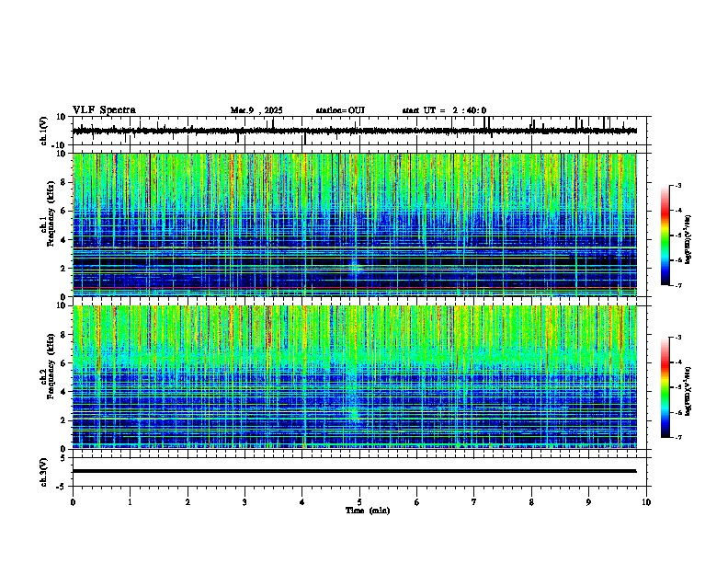Click the '-7' label on ch.2 colorbar
The width and height of the screenshot is (728, 563).
pos(677,437)
